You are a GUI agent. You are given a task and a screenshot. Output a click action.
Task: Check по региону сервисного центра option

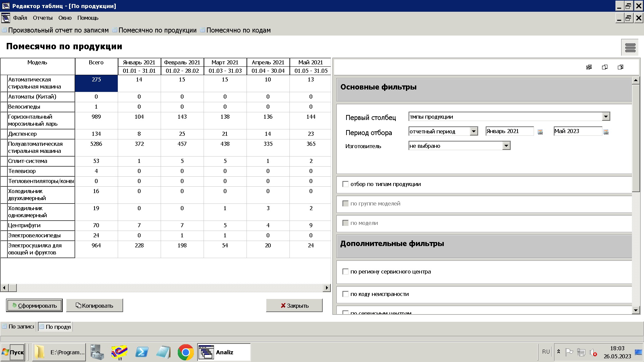click(345, 271)
